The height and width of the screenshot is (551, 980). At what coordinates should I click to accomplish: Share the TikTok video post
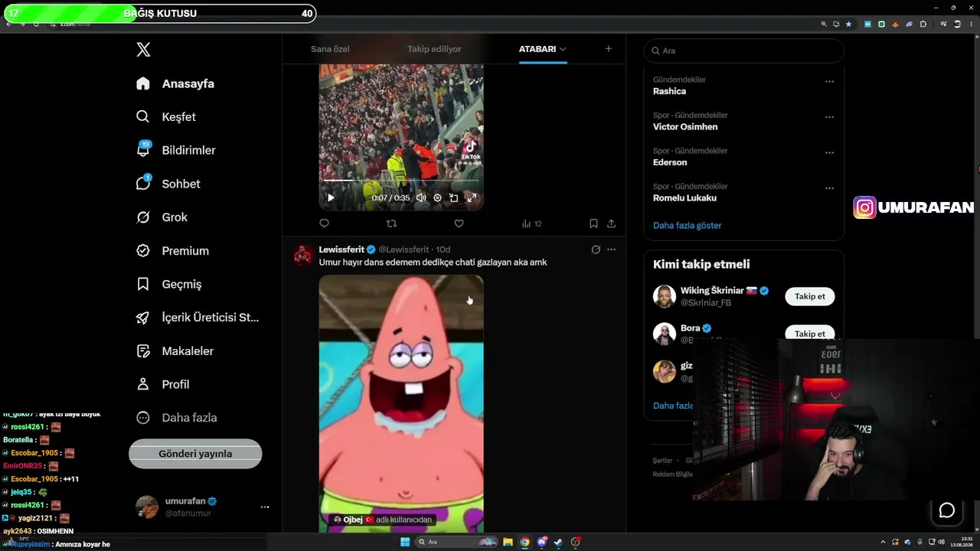[x=611, y=223]
